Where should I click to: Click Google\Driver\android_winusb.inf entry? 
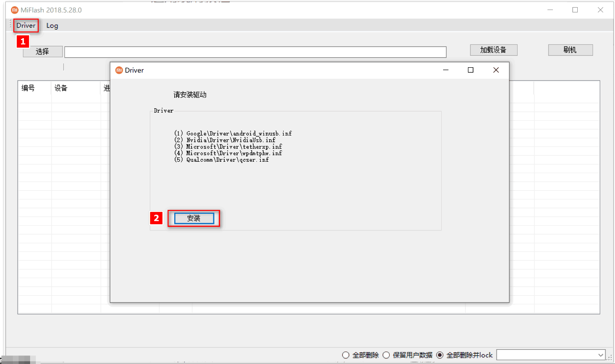click(x=233, y=134)
